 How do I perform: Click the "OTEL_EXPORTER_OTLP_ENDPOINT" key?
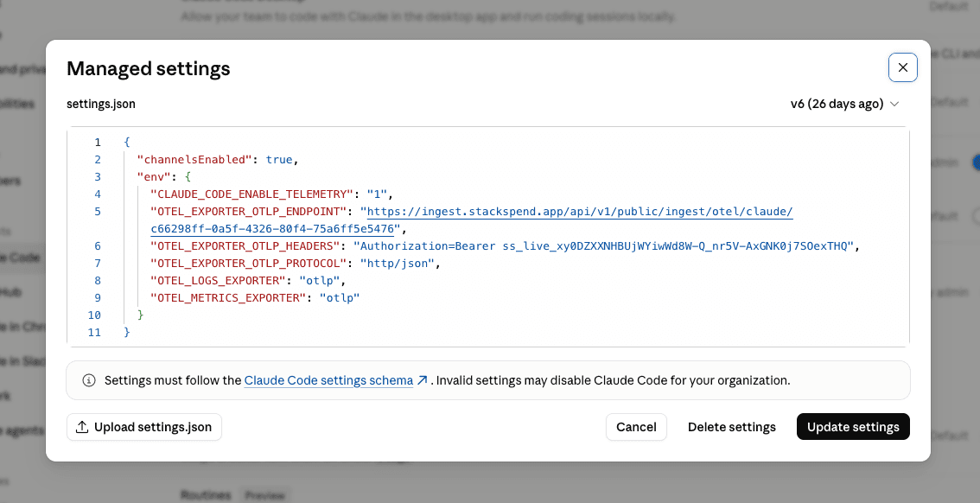(x=247, y=211)
